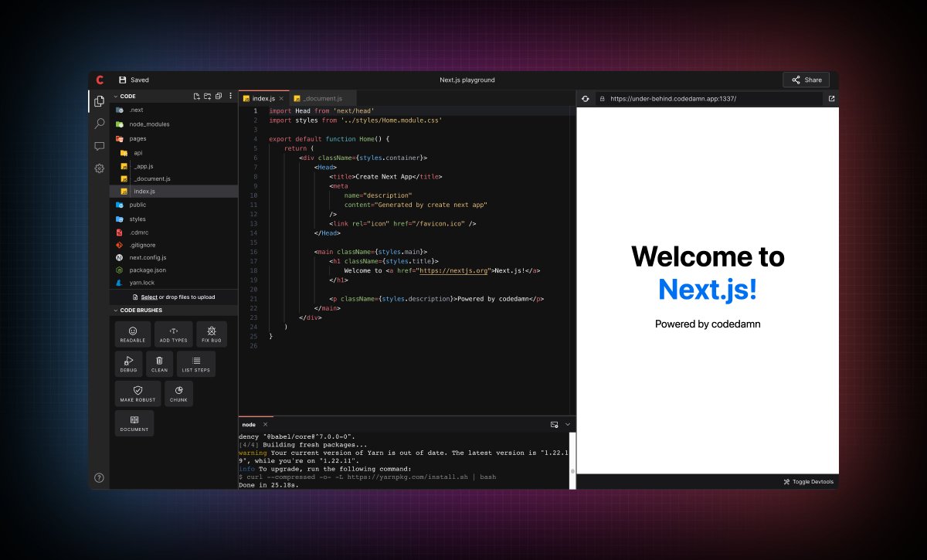
Task: Open the file explorer sidebar icon
Action: pyautogui.click(x=99, y=101)
